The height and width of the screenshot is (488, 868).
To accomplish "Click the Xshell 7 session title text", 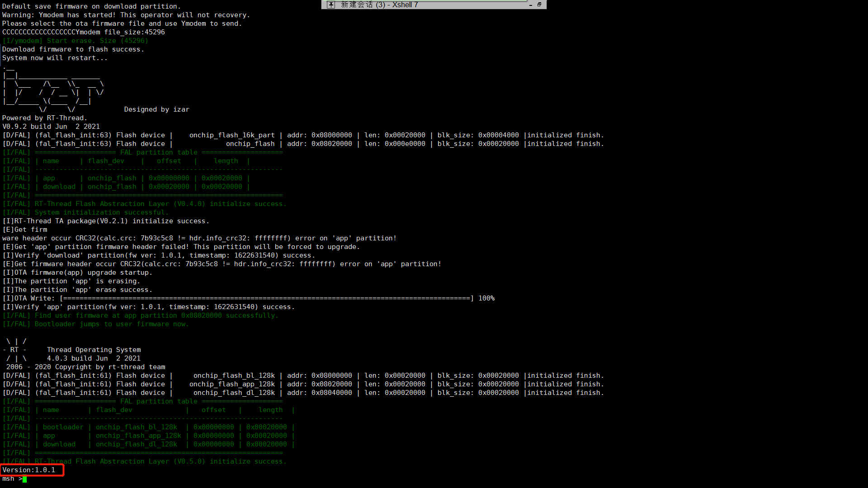I will (379, 5).
